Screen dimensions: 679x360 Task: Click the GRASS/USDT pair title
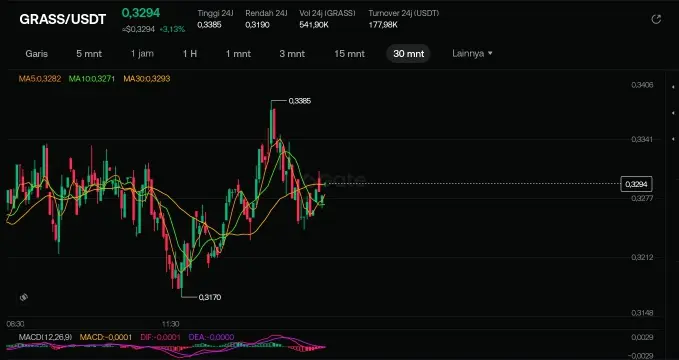tap(62, 19)
